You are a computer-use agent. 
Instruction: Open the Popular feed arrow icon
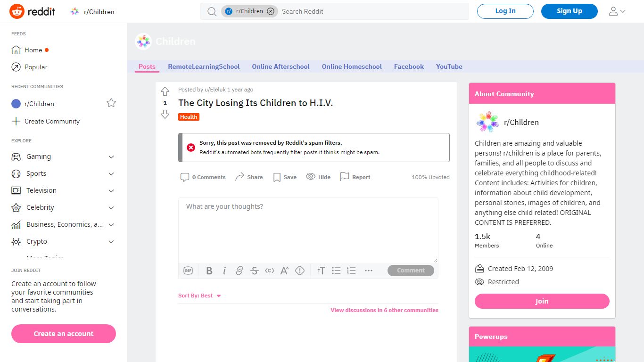pos(16,67)
